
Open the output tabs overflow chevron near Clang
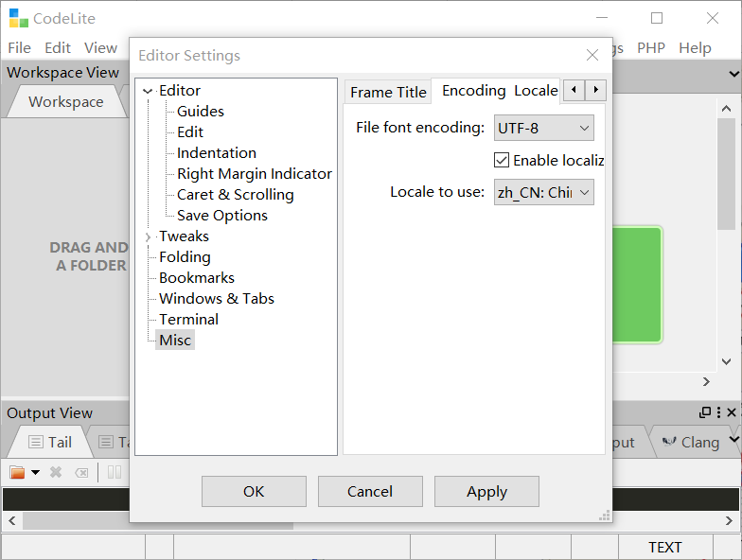734,440
